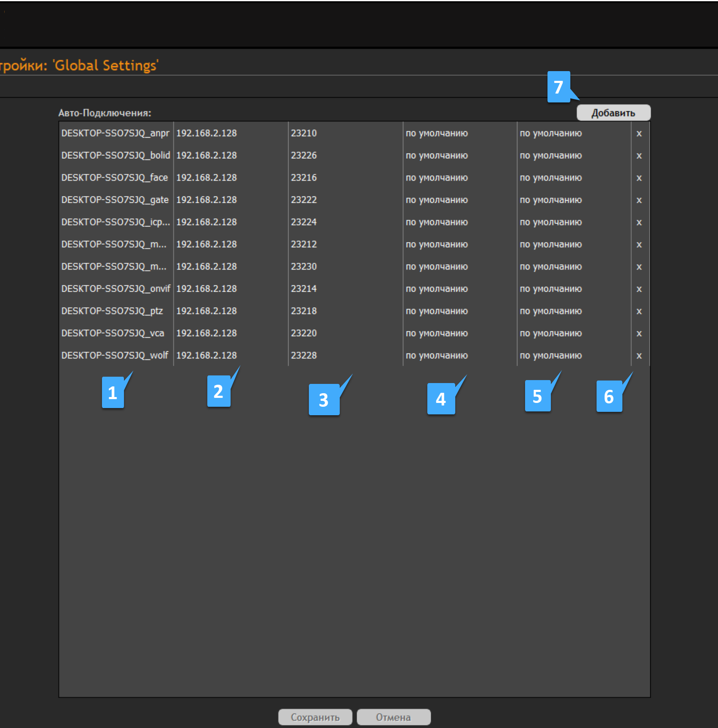718x728 pixels.
Task: Delete the DESKTOP-SSO7SJQ_bolid entry with x
Action: [x=639, y=156]
